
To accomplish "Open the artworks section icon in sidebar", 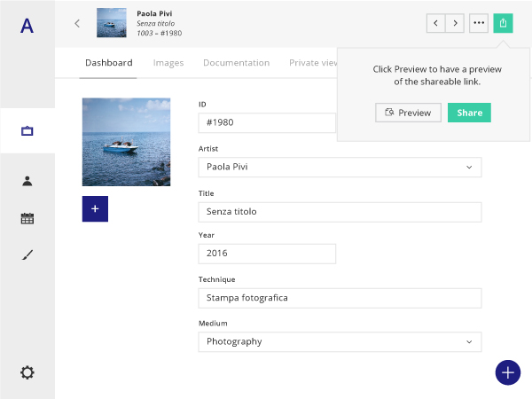I will pos(27,131).
